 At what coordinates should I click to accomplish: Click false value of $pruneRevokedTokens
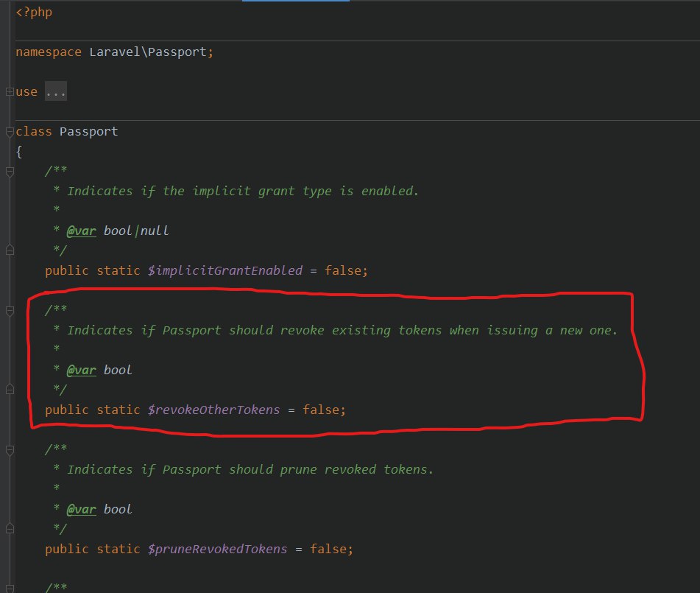[328, 550]
